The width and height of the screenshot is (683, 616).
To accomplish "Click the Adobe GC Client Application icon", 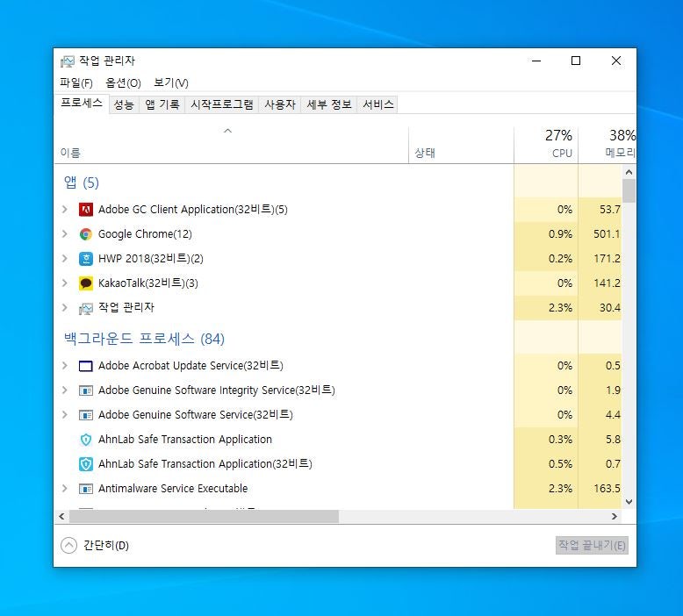I will click(x=86, y=210).
